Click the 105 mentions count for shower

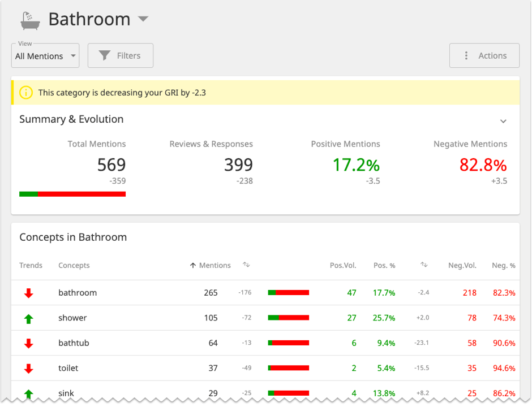pyautogui.click(x=211, y=318)
